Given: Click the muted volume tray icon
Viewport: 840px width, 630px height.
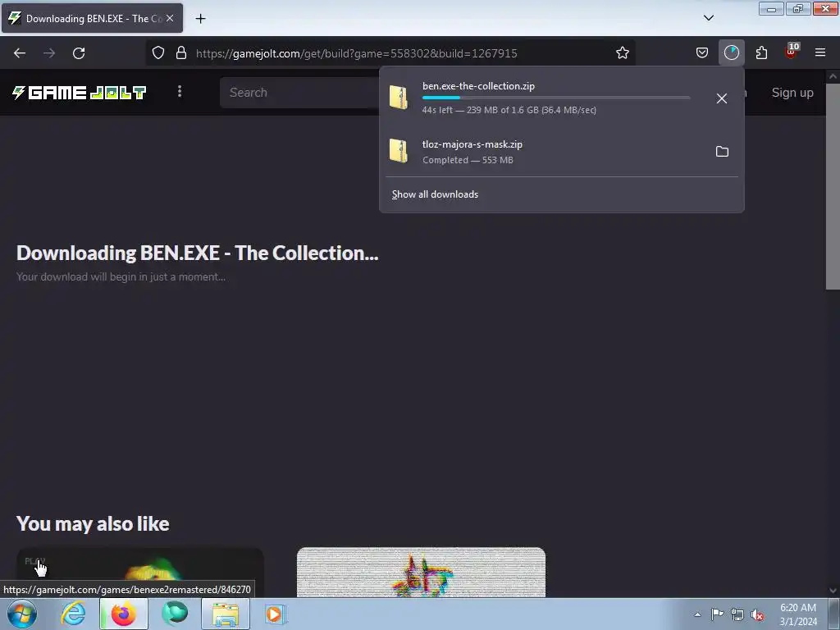Looking at the screenshot, I should pyautogui.click(x=757, y=614).
